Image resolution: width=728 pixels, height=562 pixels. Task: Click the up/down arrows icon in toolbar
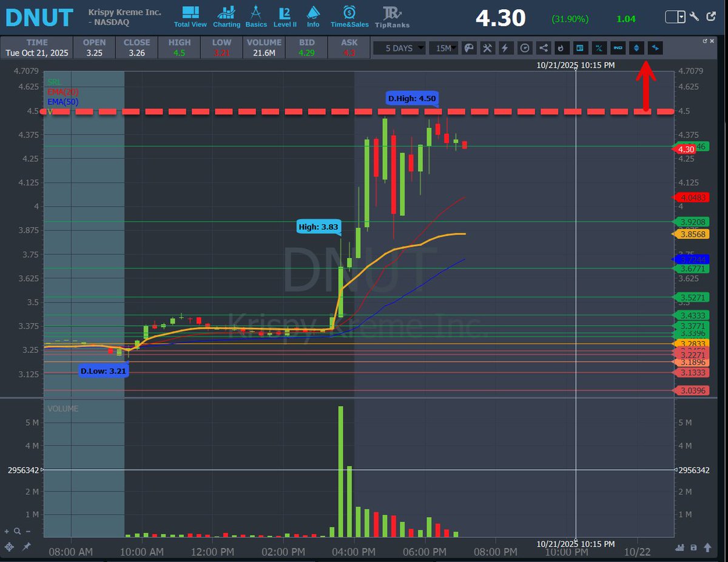(636, 48)
